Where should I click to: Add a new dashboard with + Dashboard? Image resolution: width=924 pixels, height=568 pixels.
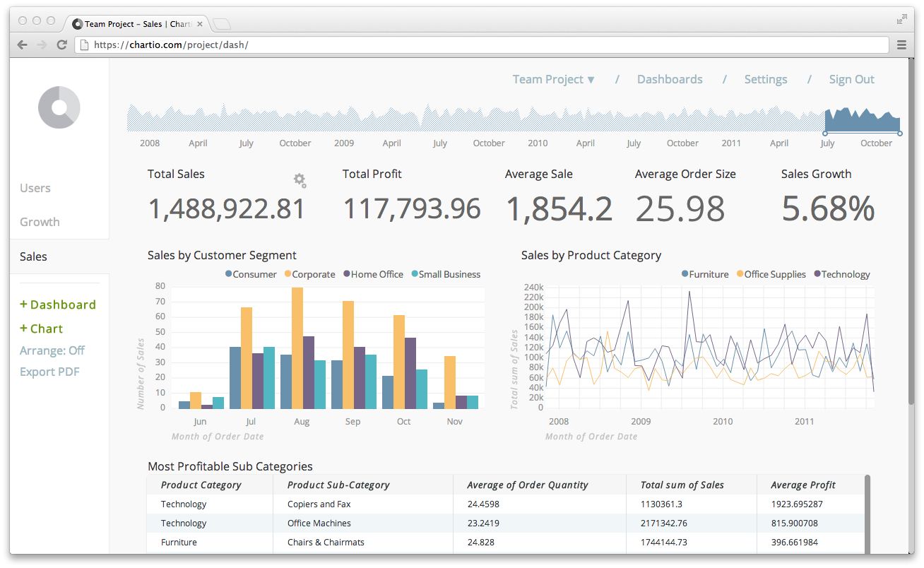click(58, 304)
